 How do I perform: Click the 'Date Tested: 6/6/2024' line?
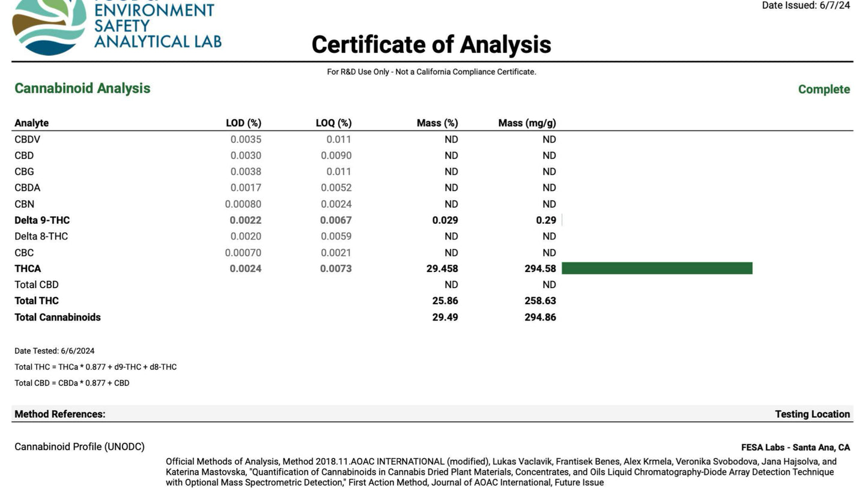54,351
